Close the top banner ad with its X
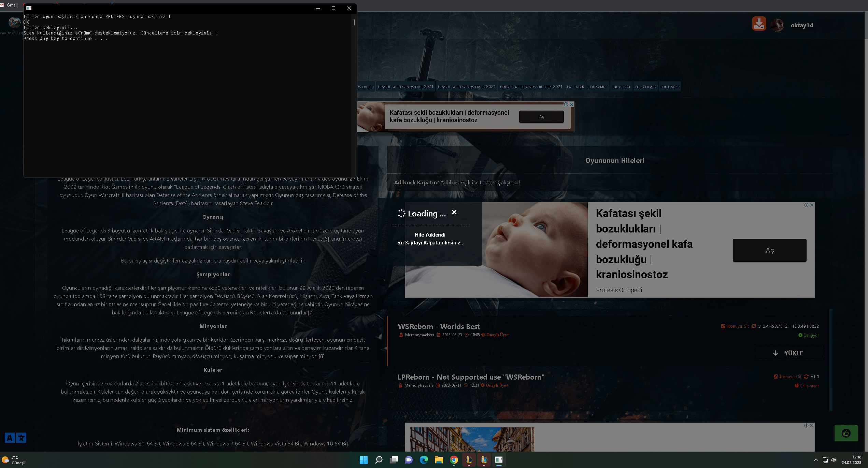 572,104
